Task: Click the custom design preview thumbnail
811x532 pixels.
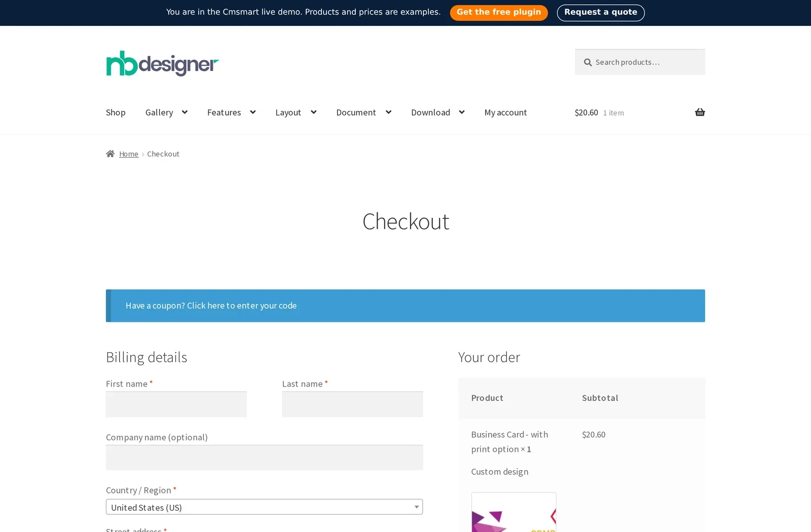Action: [513, 512]
